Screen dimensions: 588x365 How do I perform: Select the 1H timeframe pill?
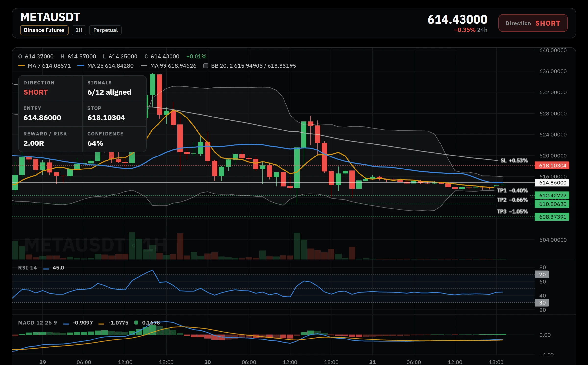pyautogui.click(x=79, y=30)
